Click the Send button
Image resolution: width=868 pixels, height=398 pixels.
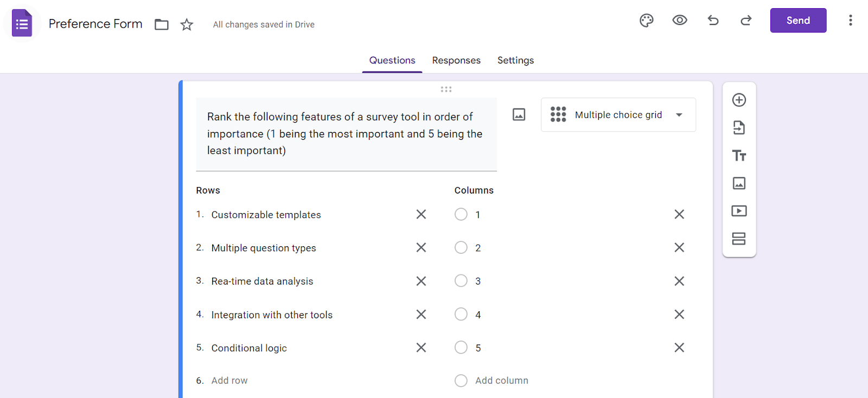798,21
